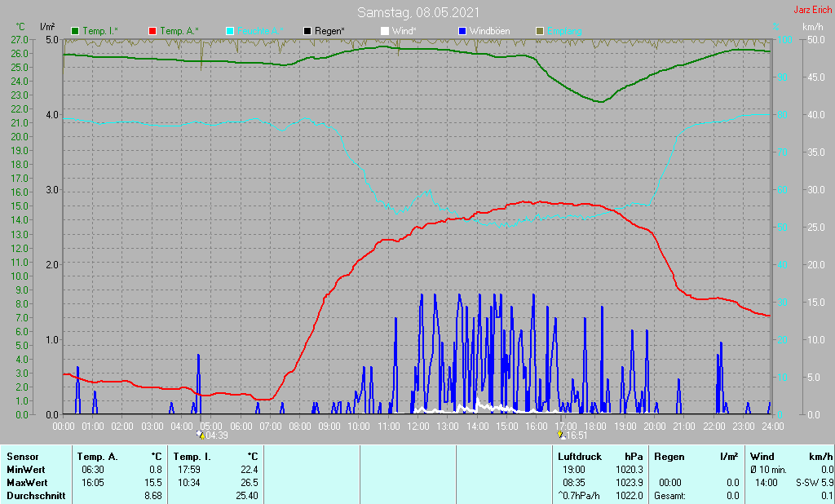This screenshot has width=835, height=504.
Task: Select the 'Empfang' legend label
Action: click(x=564, y=31)
